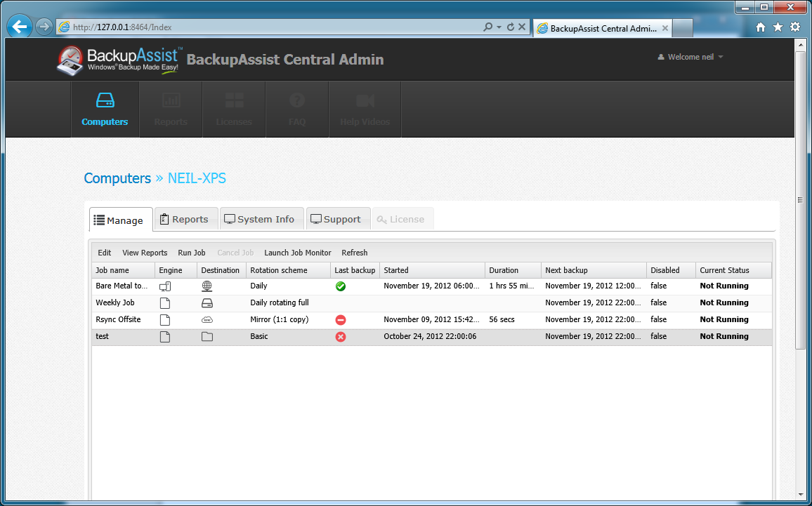Click engine icon of Bare Metal job
Viewport: 812px width, 506px height.
(164, 286)
